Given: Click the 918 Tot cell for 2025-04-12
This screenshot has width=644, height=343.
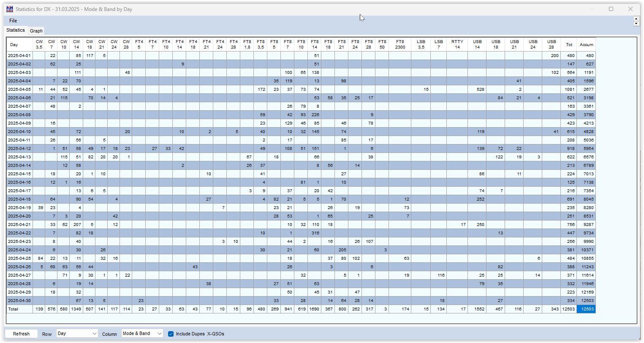Looking at the screenshot, I should click(x=569, y=149).
